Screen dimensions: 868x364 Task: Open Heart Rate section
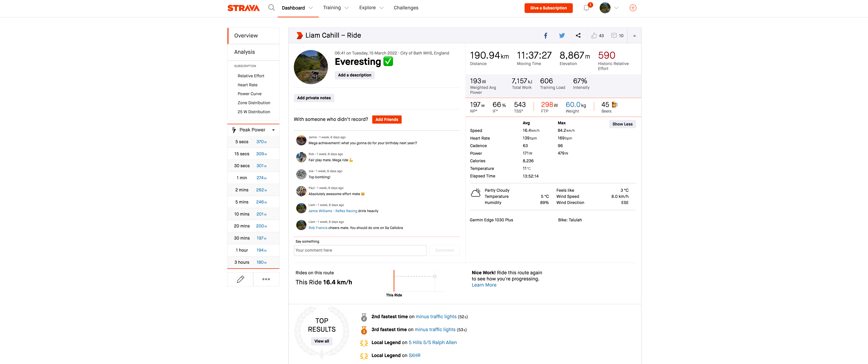pyautogui.click(x=247, y=85)
